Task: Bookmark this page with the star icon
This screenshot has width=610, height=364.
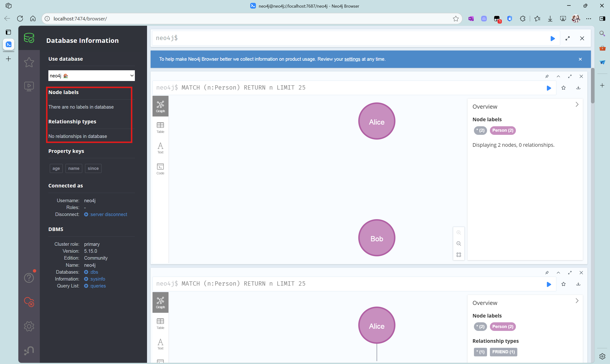Action: point(456,19)
